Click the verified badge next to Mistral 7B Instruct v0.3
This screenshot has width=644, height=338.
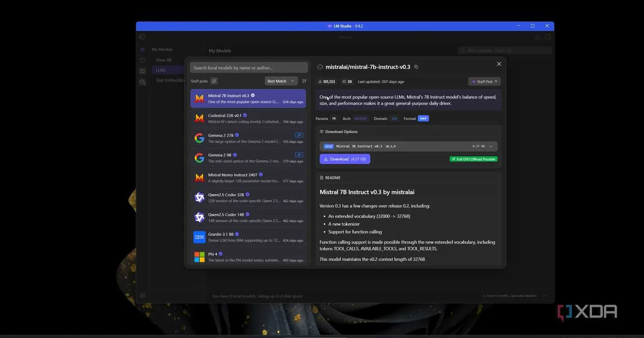coord(254,95)
